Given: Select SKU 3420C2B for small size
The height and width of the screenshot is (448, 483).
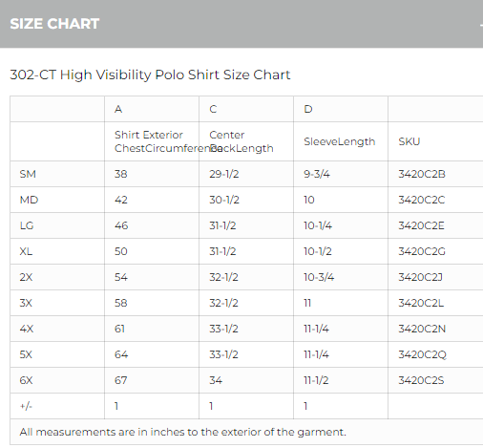Looking at the screenshot, I should coord(422,174).
